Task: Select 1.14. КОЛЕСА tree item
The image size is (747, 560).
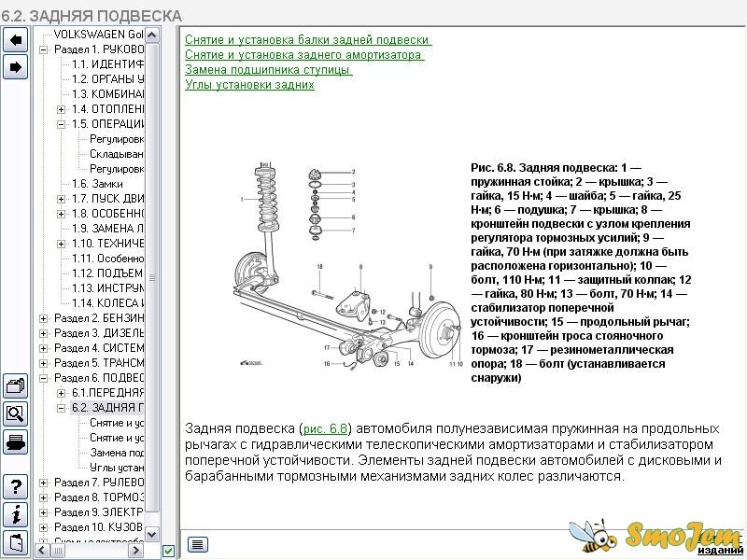Action: [107, 303]
